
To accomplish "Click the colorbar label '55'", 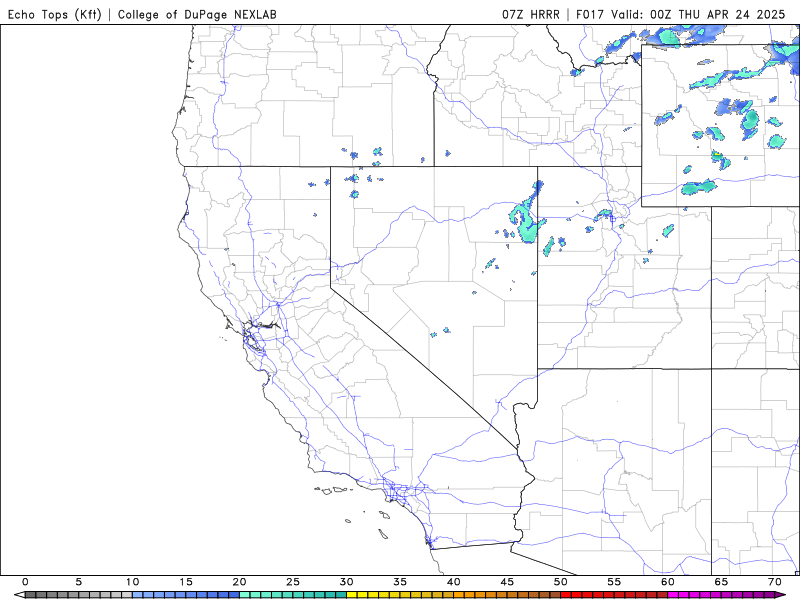I will point(614,582).
